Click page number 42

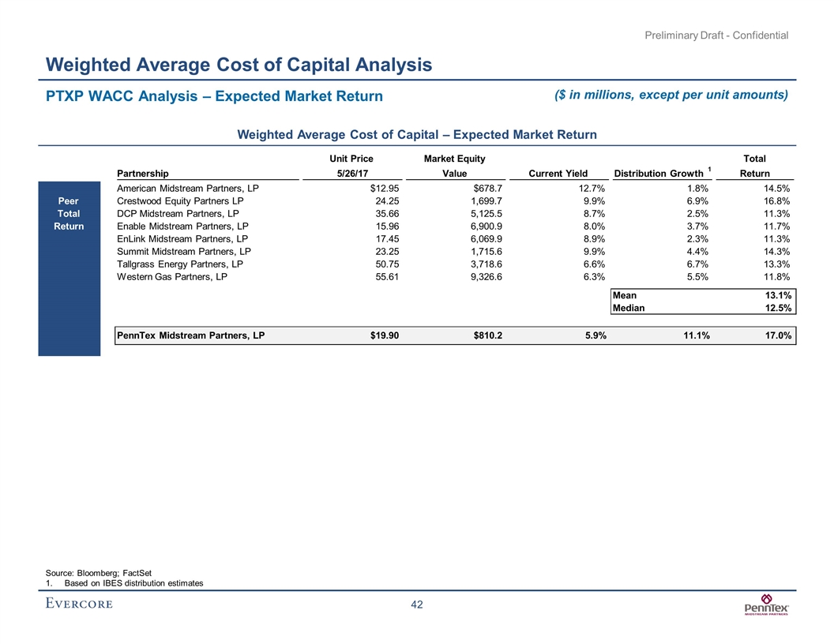click(417, 605)
